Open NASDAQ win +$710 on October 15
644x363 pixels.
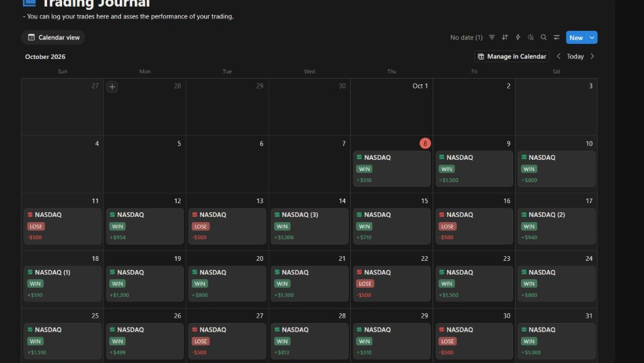392,226
